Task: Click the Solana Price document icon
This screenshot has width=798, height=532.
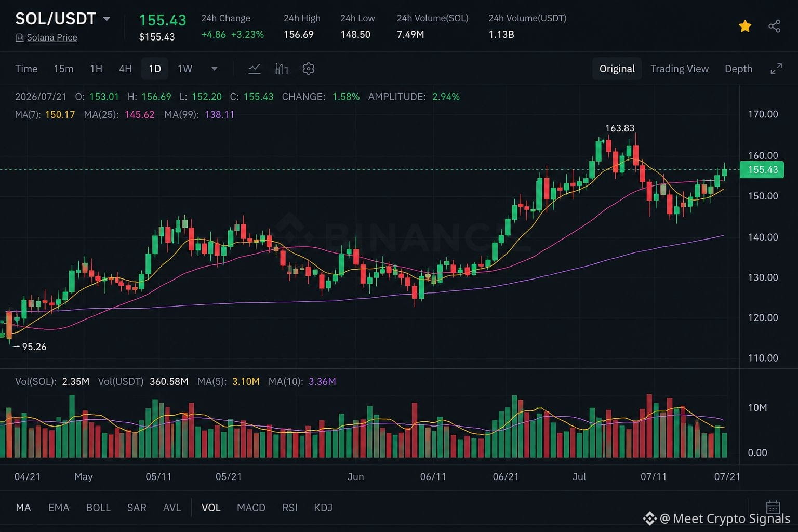Action: (20, 37)
